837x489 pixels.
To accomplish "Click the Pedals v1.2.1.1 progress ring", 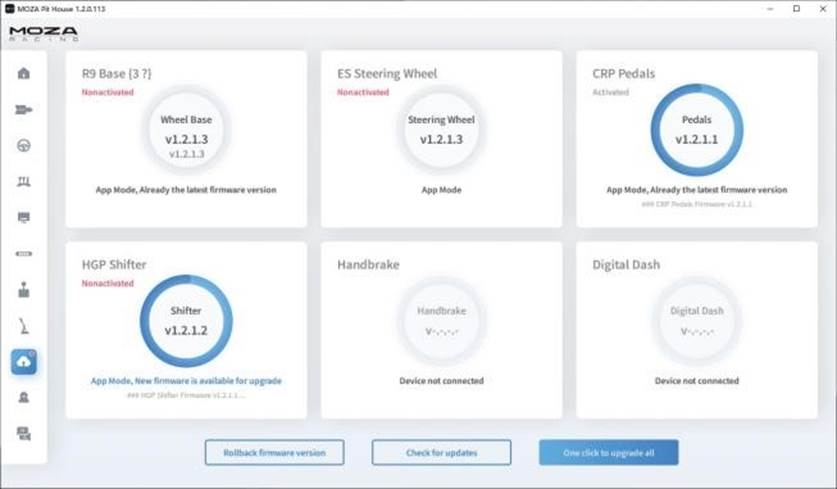I will [697, 130].
